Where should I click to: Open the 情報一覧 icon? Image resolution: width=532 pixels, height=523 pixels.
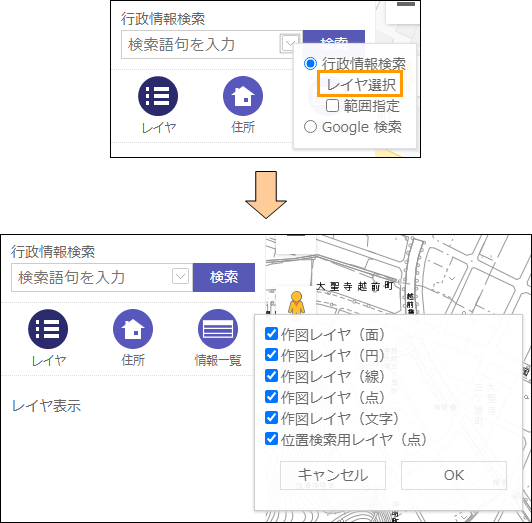tap(218, 329)
